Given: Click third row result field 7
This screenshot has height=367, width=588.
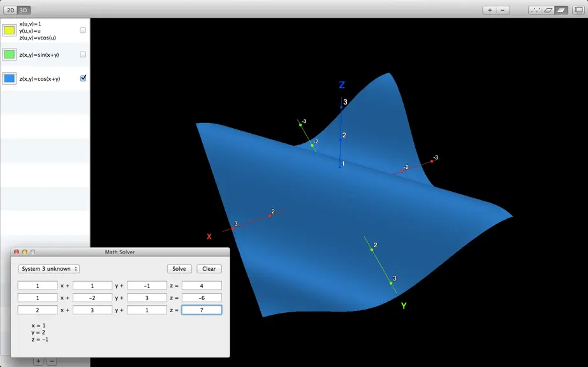Looking at the screenshot, I should point(202,310).
